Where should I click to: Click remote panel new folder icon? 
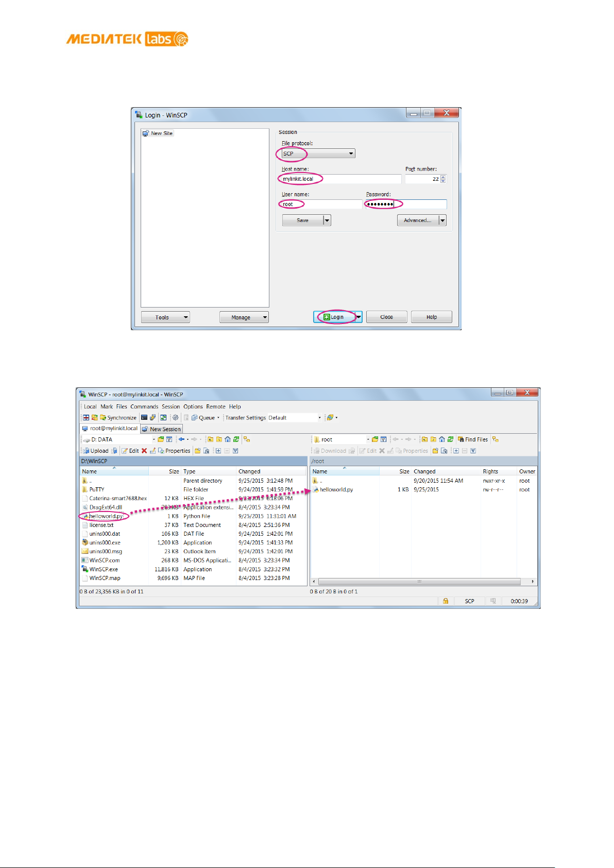tap(435, 451)
